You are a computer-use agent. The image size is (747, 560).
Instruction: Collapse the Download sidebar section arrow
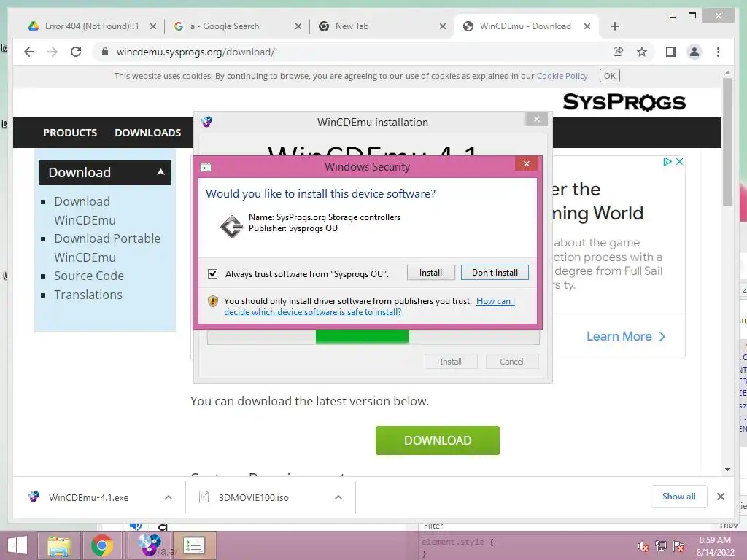(x=161, y=172)
